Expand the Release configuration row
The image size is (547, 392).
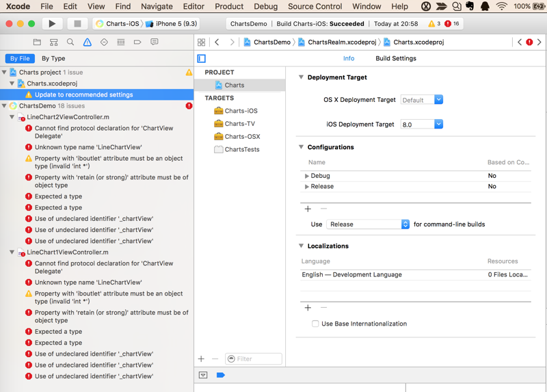306,186
